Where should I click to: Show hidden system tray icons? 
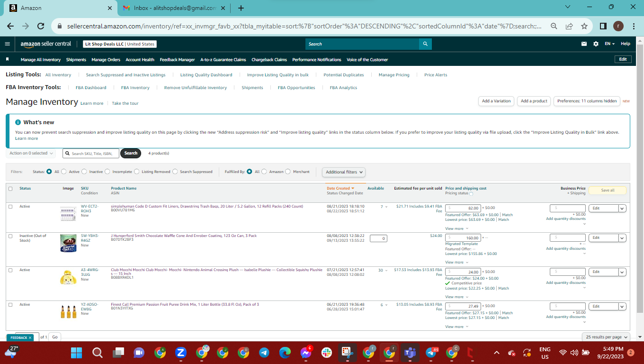click(496, 353)
